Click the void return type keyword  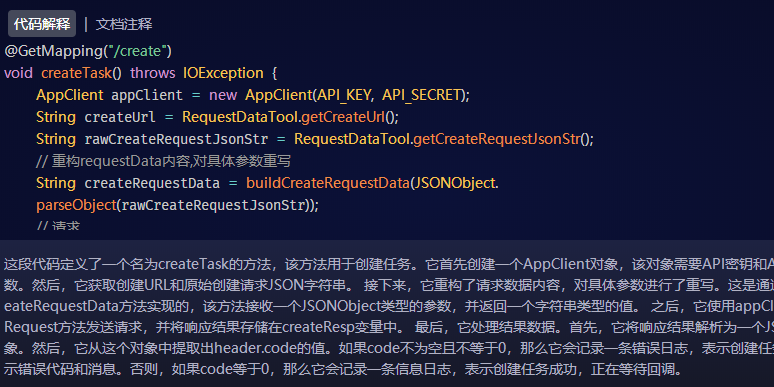click(x=18, y=73)
